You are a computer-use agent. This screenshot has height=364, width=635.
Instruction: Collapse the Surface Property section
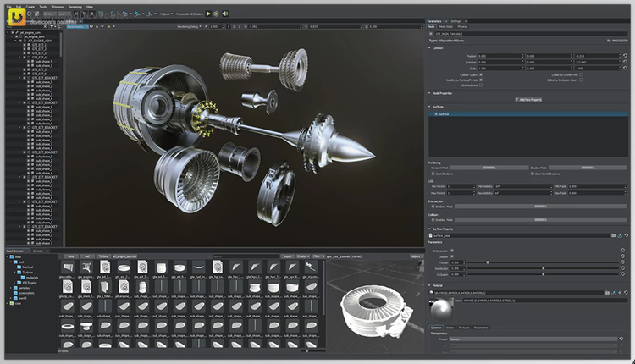[x=429, y=229]
